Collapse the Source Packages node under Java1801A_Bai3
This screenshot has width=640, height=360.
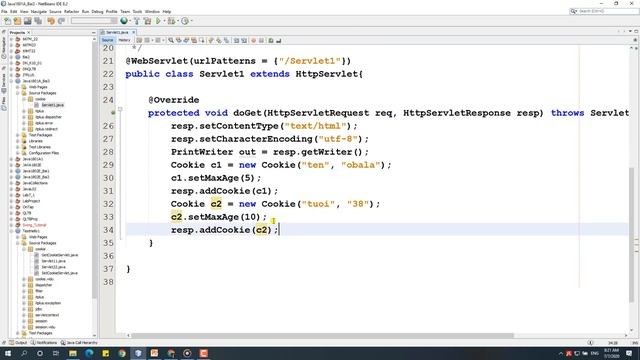tap(18, 93)
